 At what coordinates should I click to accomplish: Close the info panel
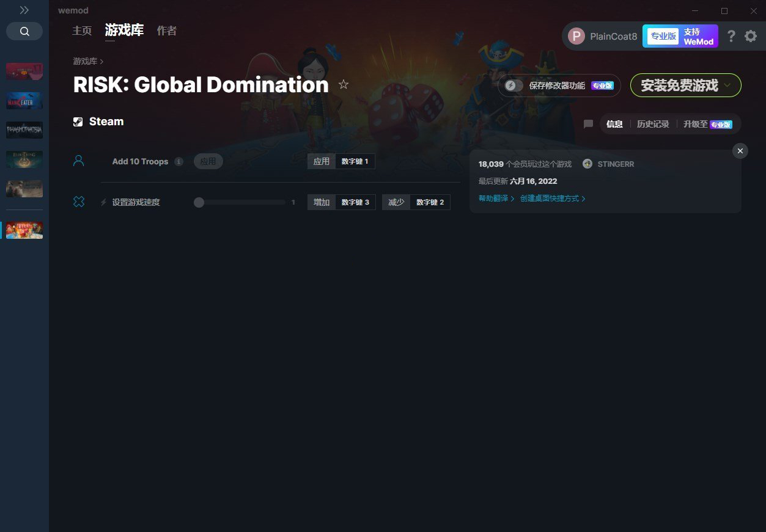[x=740, y=151]
